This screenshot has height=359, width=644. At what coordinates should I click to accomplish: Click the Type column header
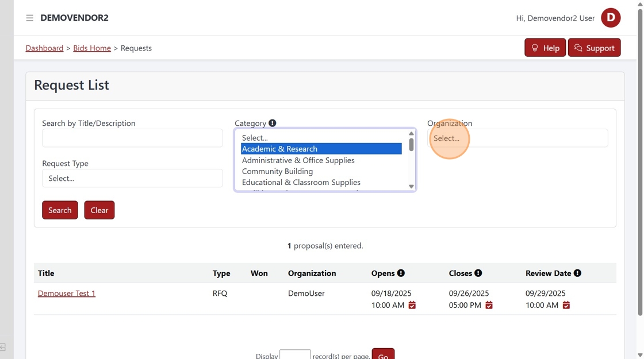tap(221, 273)
